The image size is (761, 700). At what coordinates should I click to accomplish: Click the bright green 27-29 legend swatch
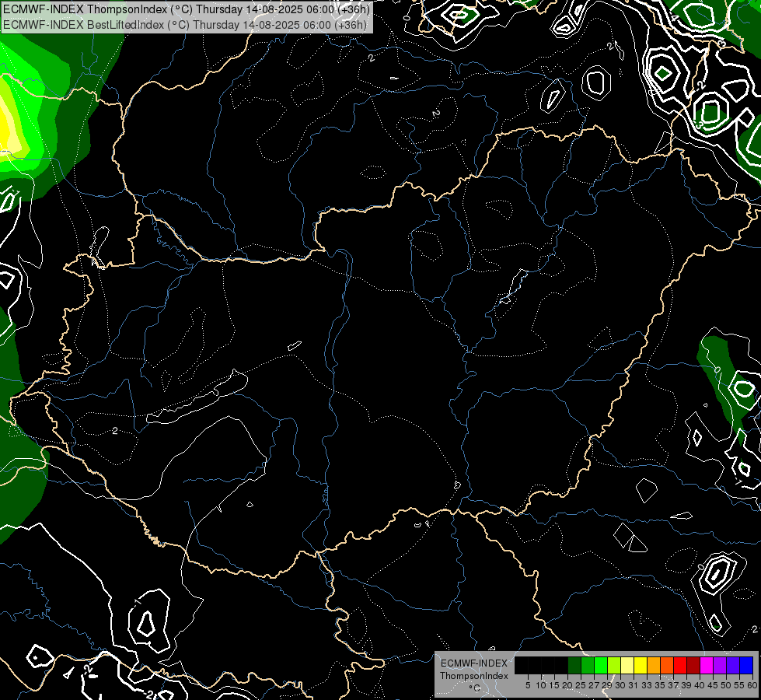[601, 665]
